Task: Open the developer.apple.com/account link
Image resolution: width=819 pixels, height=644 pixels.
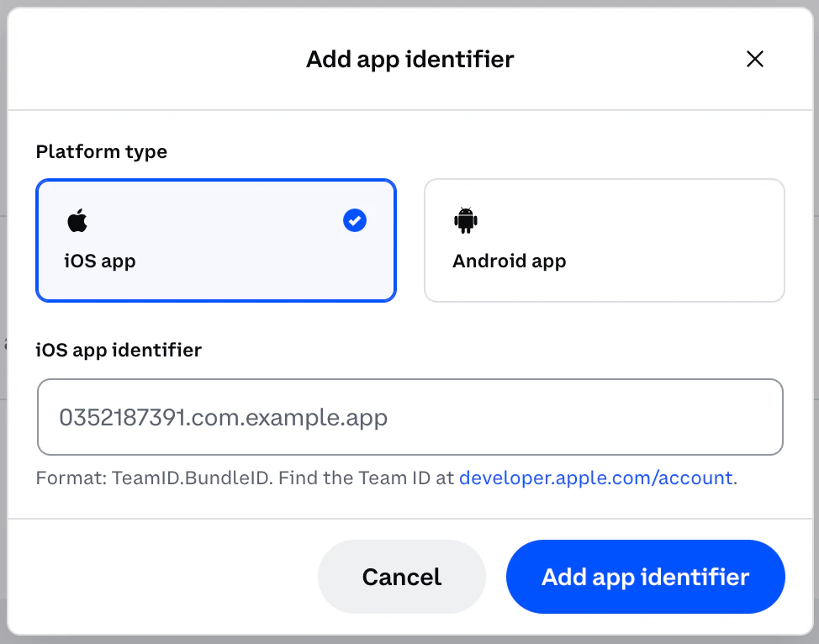Action: pos(597,478)
